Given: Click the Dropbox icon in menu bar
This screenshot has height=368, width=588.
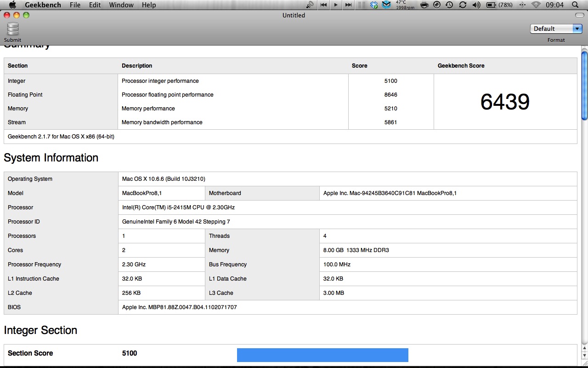Looking at the screenshot, I should pos(374,5).
